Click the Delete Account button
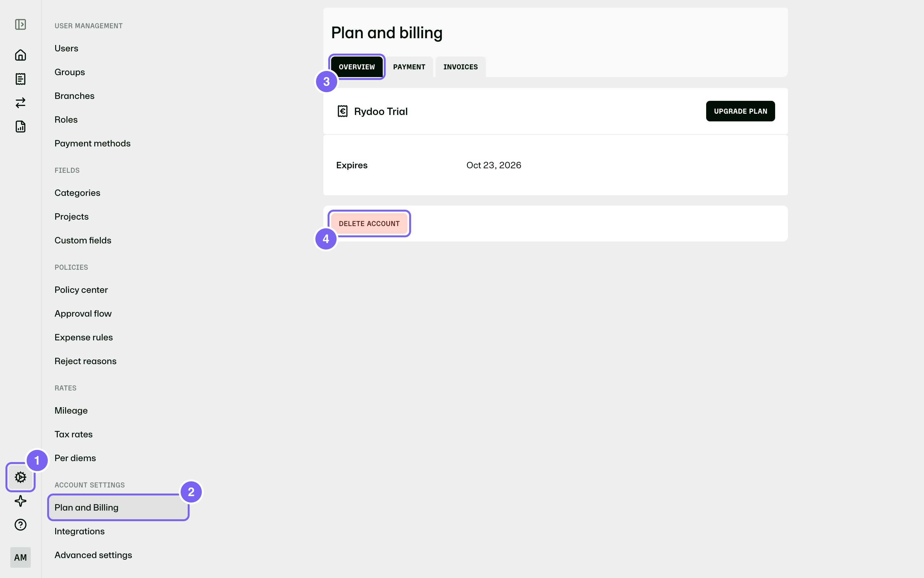 (369, 223)
